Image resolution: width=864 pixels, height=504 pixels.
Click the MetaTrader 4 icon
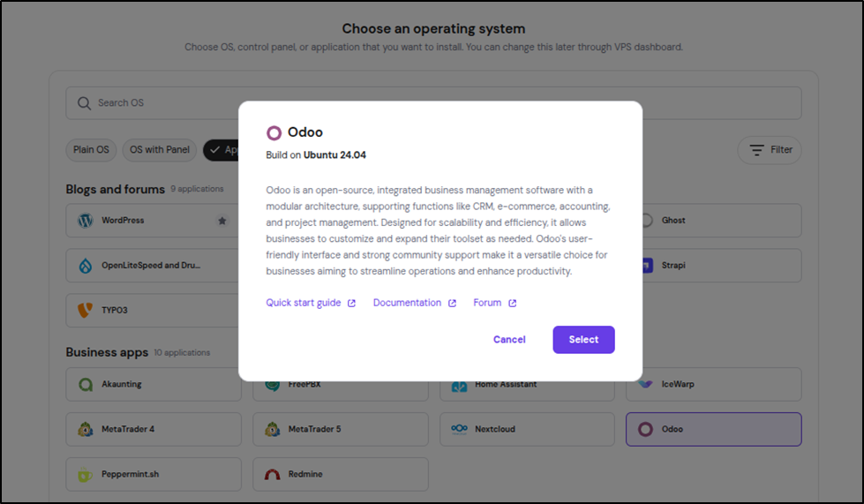tap(86, 430)
